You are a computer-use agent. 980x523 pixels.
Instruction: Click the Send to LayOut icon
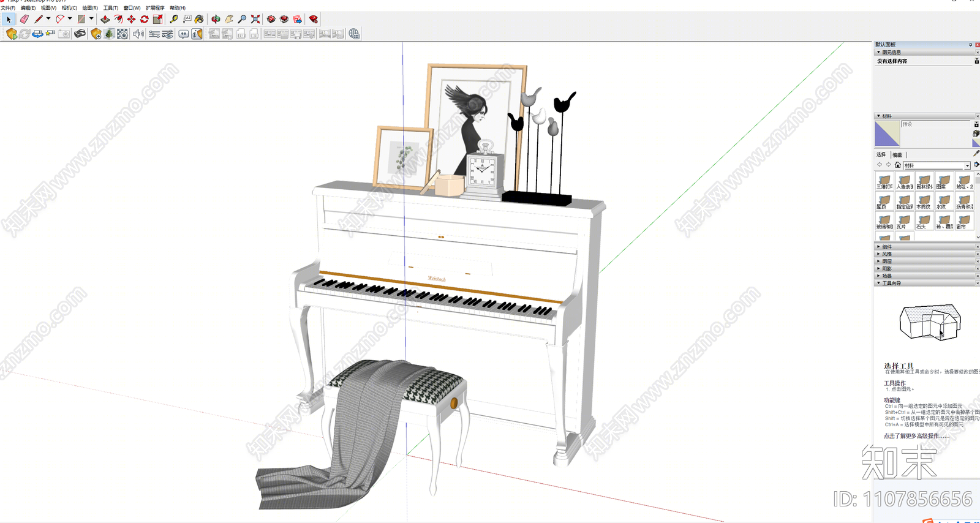tap(298, 20)
